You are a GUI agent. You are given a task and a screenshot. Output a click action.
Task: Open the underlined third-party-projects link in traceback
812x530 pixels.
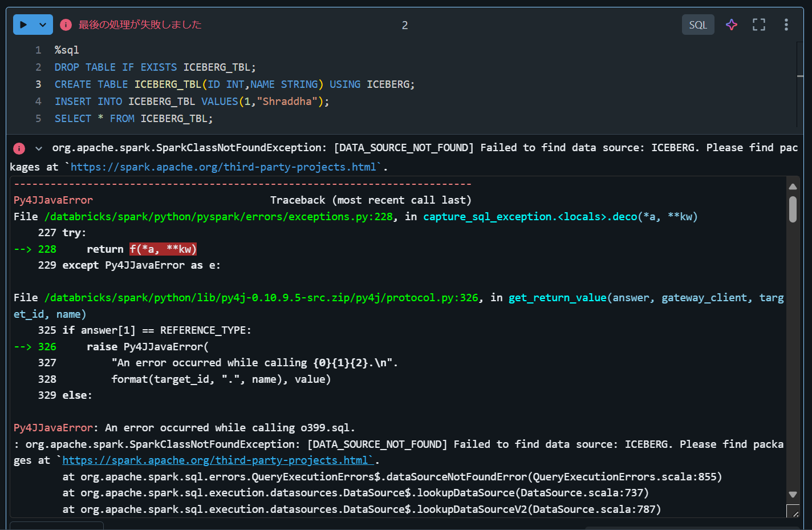(x=218, y=460)
